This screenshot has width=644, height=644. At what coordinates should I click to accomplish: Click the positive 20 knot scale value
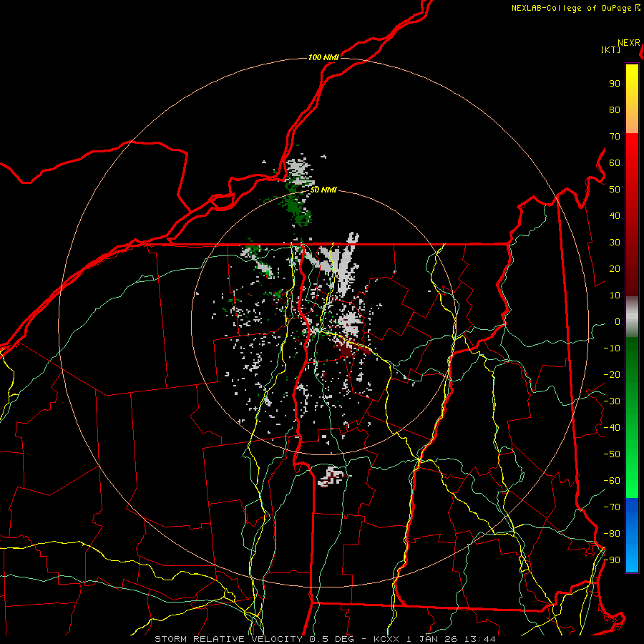[615, 269]
